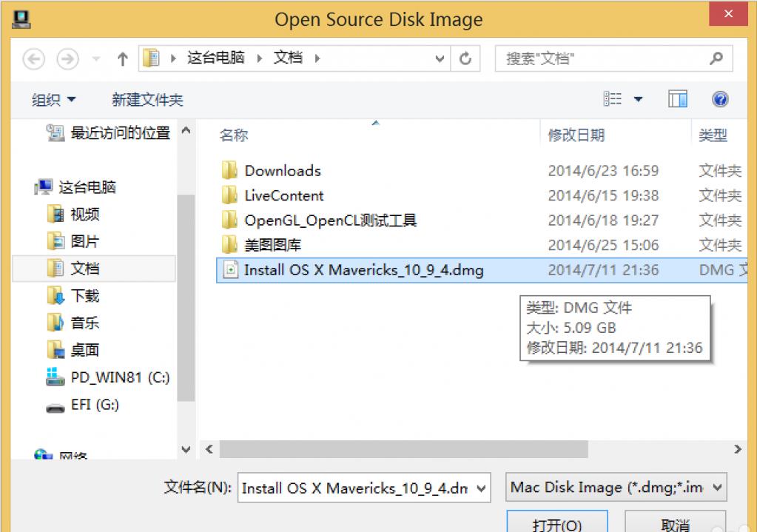The width and height of the screenshot is (757, 532).
Task: Select 这台电脑 in the address breadcrumb
Action: (216, 58)
